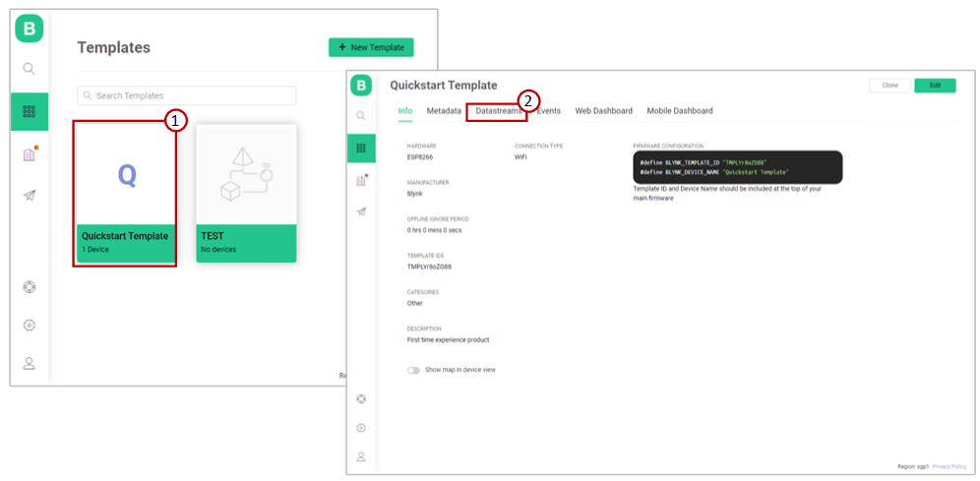Open settings gear in Templates window sidebar
The image size is (980, 481).
click(29, 326)
